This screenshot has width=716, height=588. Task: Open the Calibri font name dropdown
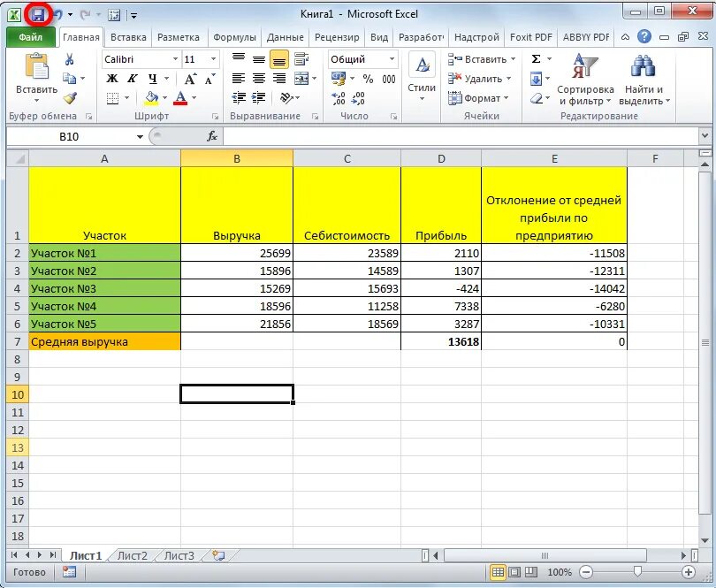pyautogui.click(x=175, y=59)
